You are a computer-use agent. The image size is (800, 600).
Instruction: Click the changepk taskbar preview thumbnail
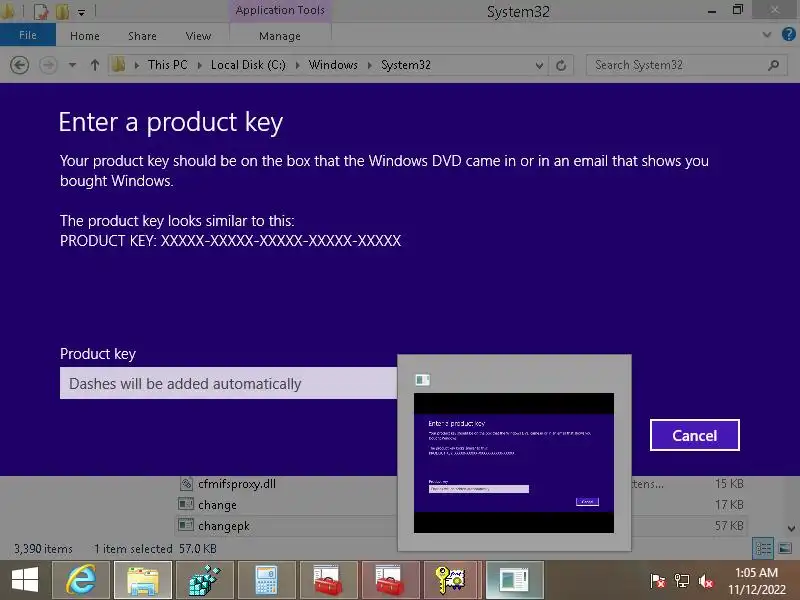tap(514, 463)
